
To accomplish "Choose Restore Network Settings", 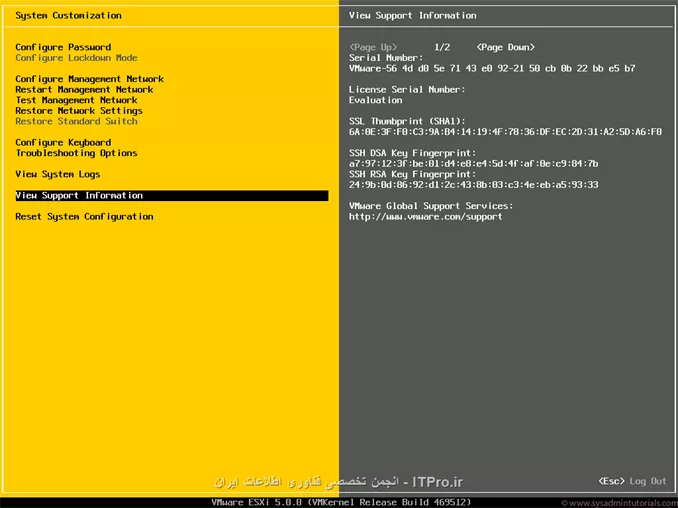I will click(79, 111).
